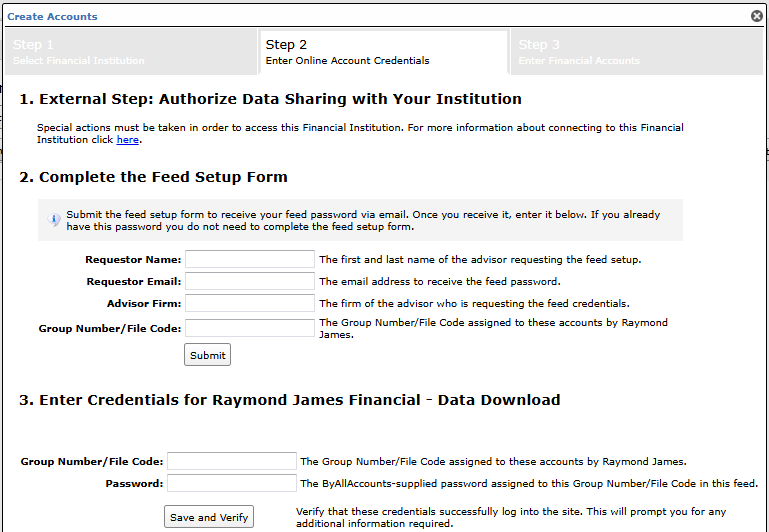The height and width of the screenshot is (532, 769).
Task: Click the Save and Verify button
Action: [x=209, y=517]
